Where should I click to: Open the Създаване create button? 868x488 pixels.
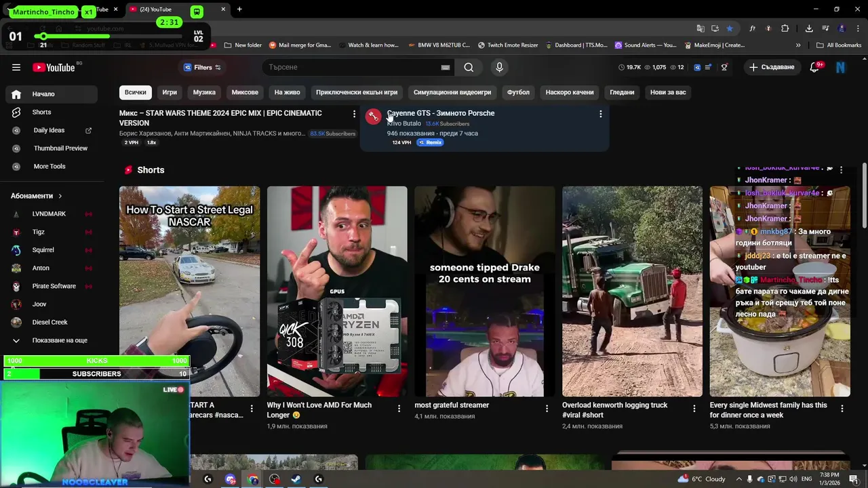click(x=772, y=67)
